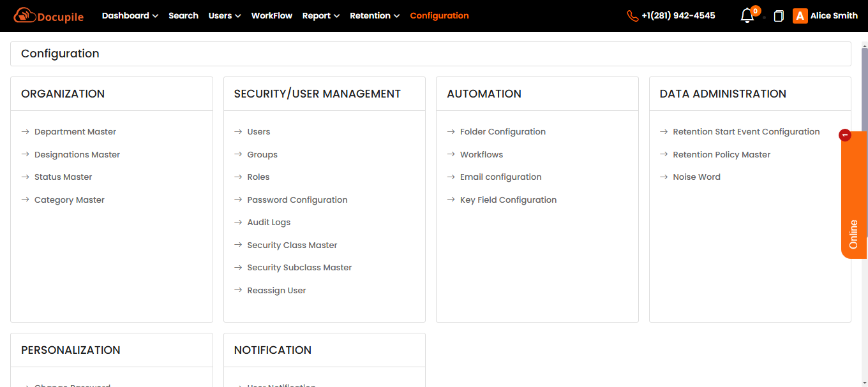Click the copy documents icon in header
Screen dimensions: 868x387
click(779, 16)
